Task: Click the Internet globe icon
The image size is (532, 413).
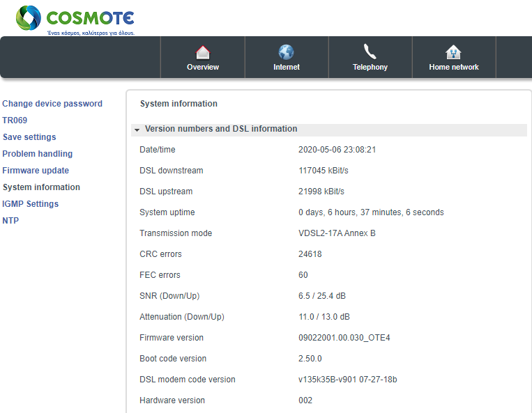Action: point(287,52)
